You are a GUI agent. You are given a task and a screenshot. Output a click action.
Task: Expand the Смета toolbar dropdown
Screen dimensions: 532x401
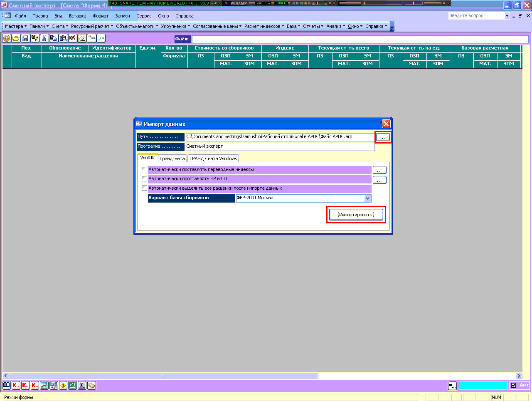point(60,26)
